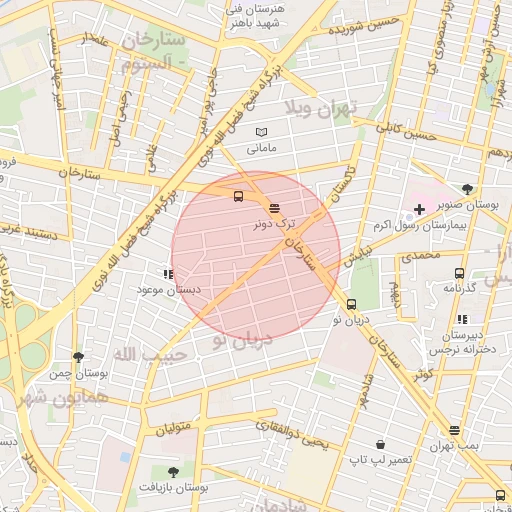
Task: Click the bus stop icon on ستارخان street
Action: pyautogui.click(x=238, y=196)
